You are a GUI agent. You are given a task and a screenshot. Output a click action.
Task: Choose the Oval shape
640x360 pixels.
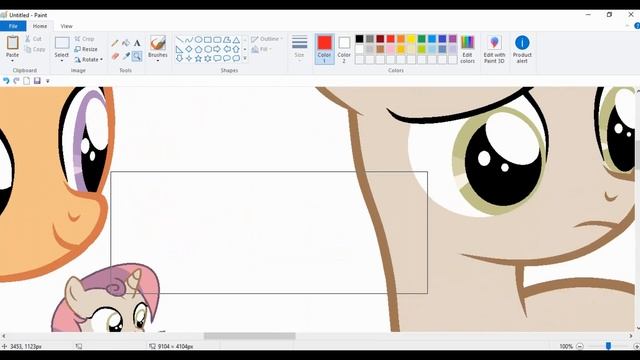pos(198,40)
